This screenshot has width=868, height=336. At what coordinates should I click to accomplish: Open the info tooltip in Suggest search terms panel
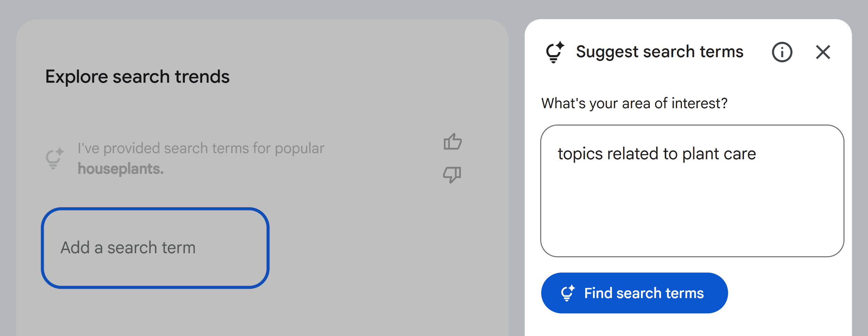pyautogui.click(x=782, y=52)
